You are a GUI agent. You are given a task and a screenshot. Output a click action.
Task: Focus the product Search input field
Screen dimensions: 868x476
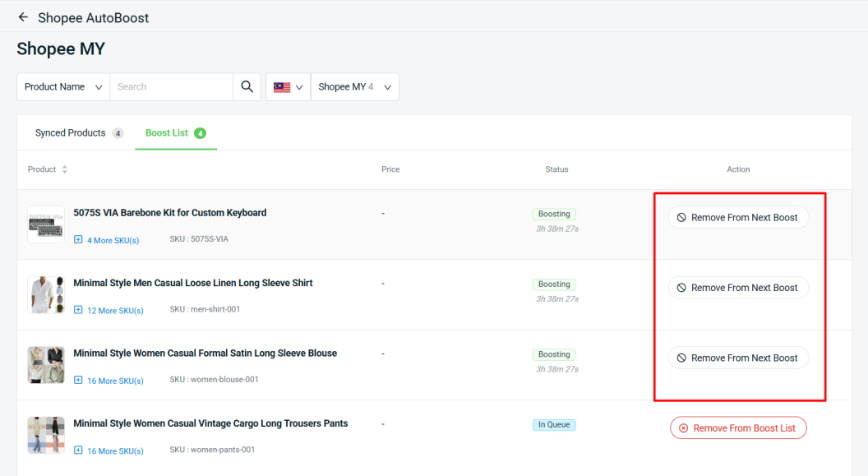click(172, 87)
